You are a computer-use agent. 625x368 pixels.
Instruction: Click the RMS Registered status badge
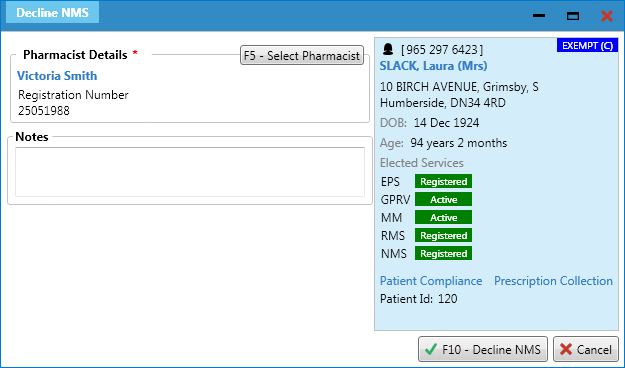[443, 235]
